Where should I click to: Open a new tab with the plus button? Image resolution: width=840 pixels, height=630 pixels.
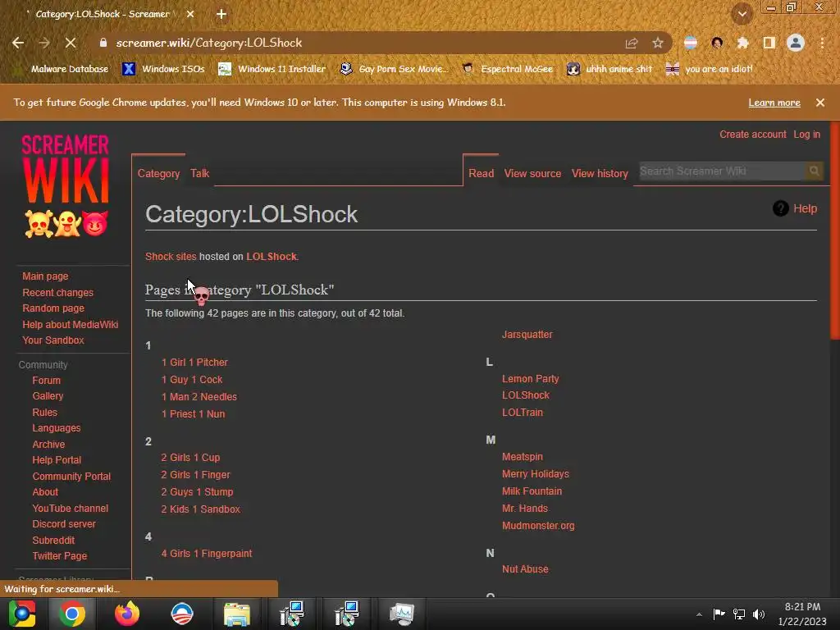click(221, 14)
